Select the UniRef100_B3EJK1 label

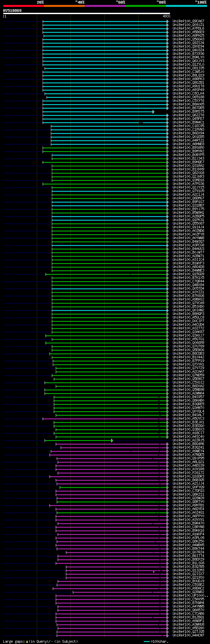pyautogui.click(x=188, y=422)
